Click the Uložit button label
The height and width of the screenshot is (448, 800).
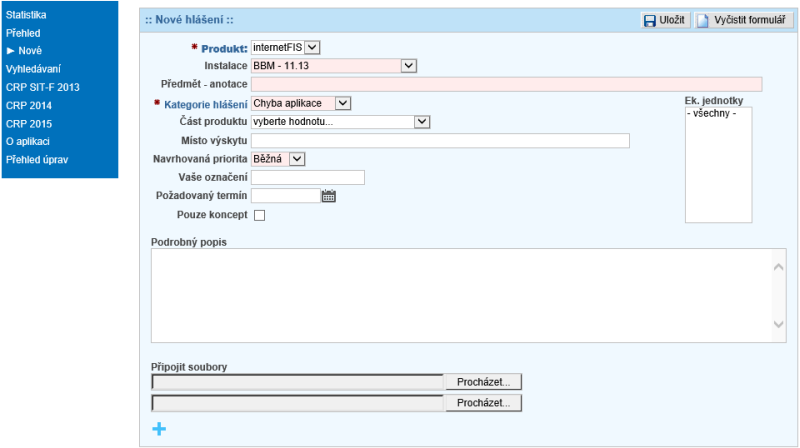pyautogui.click(x=671, y=20)
